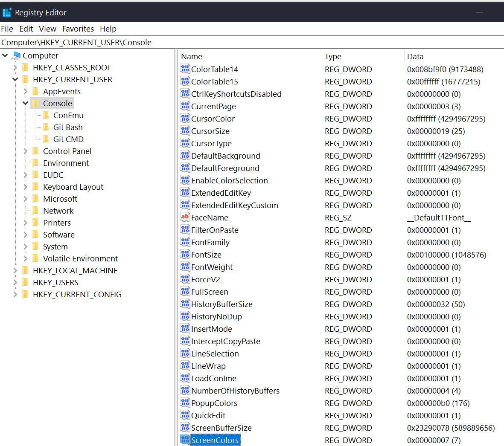Click the binary icon next to CursorSize
Viewport: 504px width, 446px height.
tap(185, 131)
